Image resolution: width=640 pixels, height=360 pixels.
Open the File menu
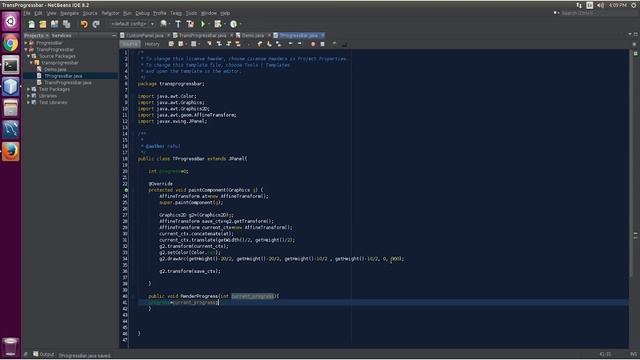(x=27, y=13)
